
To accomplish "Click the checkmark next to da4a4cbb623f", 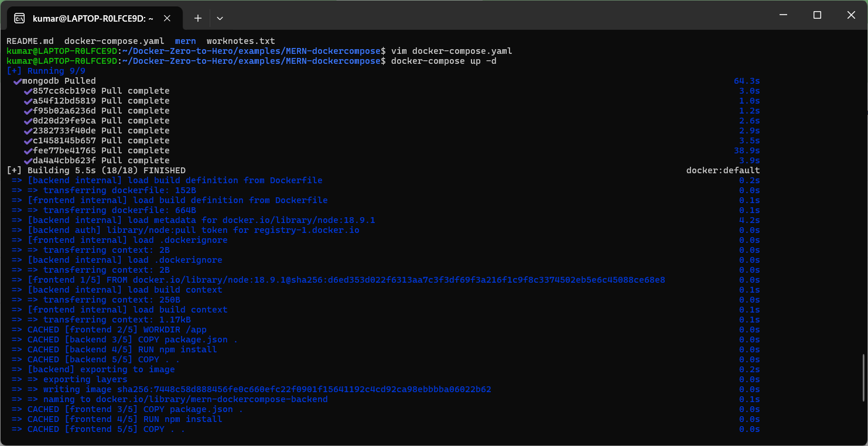I will [x=28, y=160].
